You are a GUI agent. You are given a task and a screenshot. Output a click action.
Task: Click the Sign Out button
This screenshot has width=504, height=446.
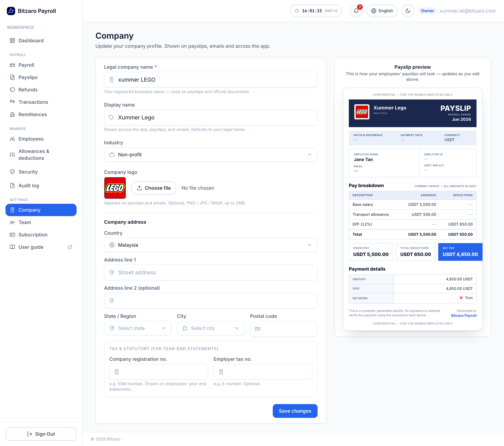tap(41, 434)
